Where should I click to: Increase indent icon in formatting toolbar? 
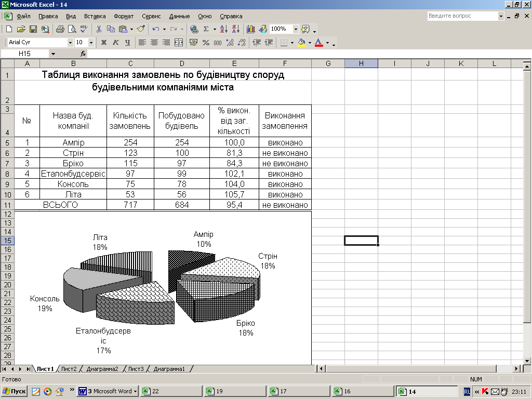269,43
